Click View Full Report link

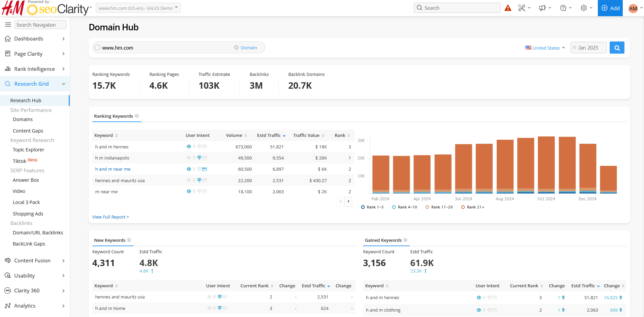tap(111, 217)
